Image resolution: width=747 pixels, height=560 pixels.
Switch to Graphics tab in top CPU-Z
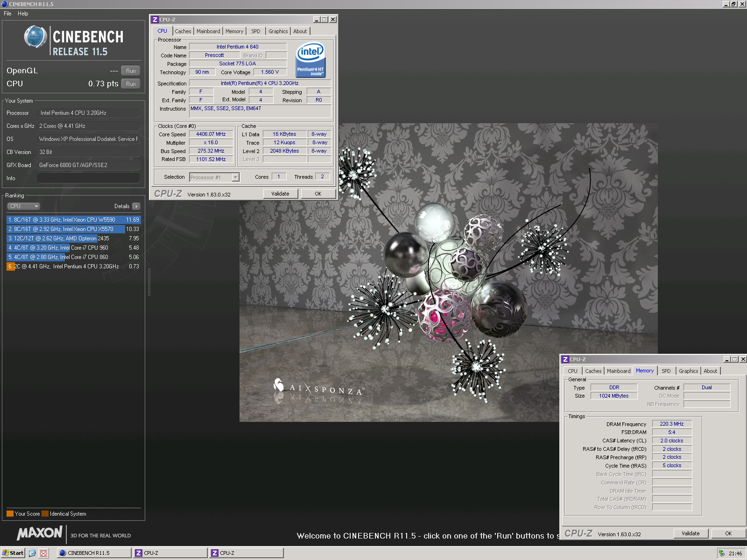[278, 31]
